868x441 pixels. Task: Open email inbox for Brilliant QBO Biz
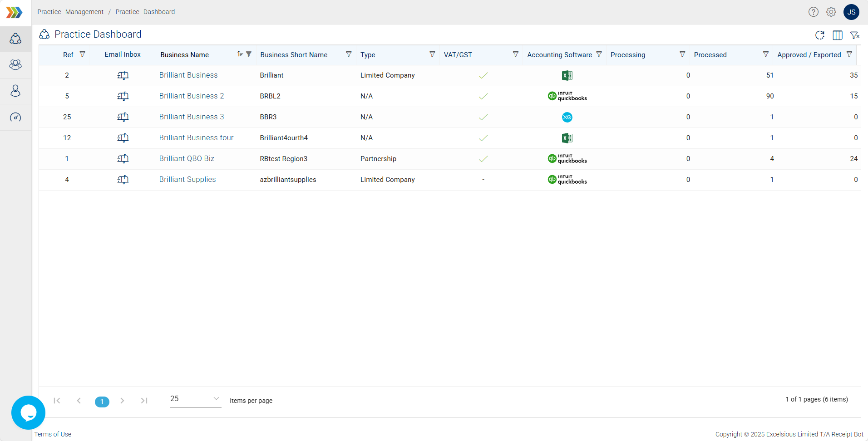tap(123, 159)
